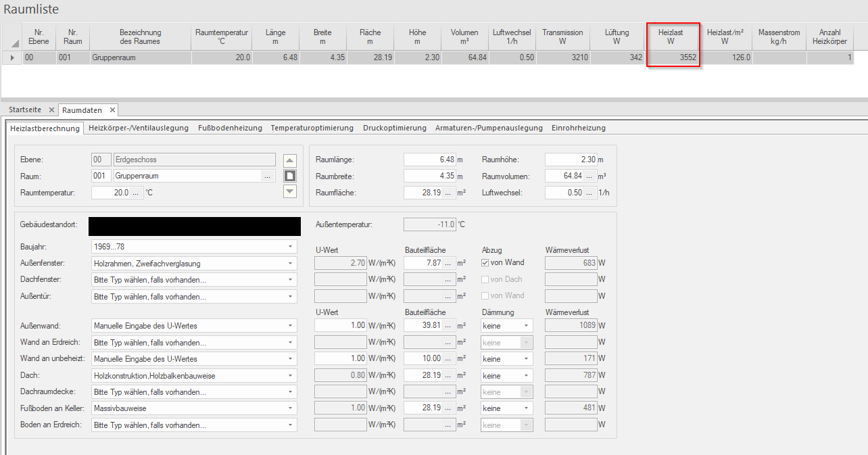Image resolution: width=868 pixels, height=455 pixels.
Task: Click the room number field showing 001
Action: tap(101, 176)
